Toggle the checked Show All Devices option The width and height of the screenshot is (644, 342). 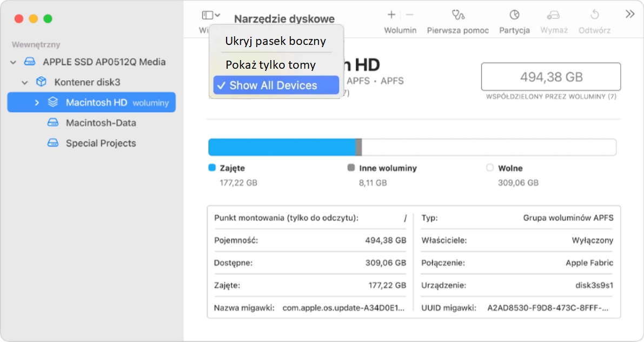276,85
